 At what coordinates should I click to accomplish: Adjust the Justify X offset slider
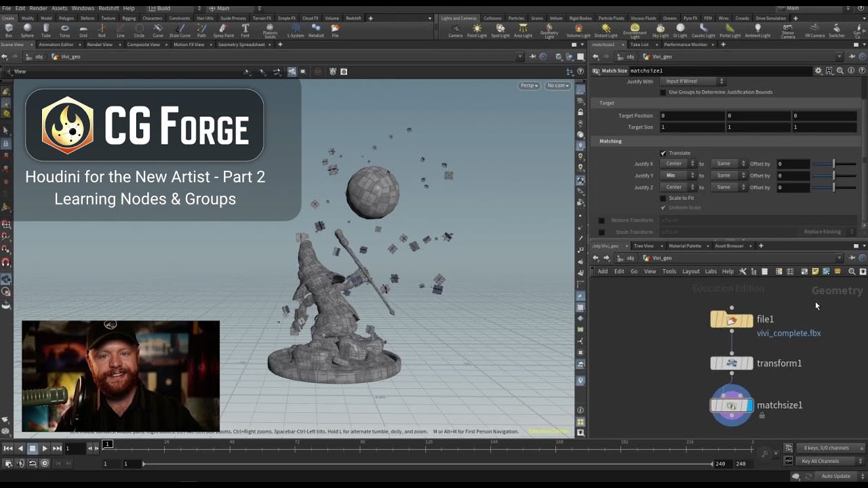click(x=834, y=164)
